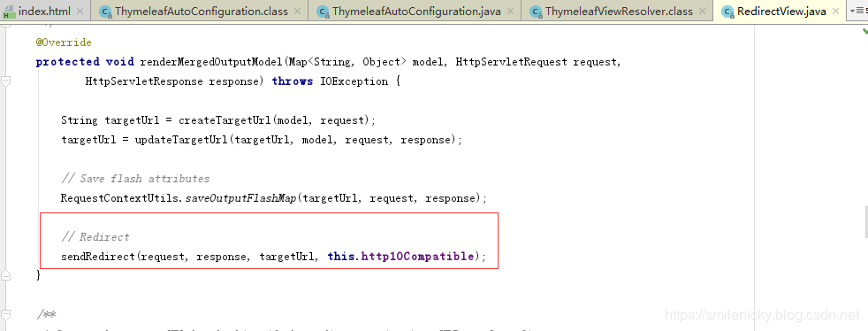Toggle the fold marker beside the Javadoc start
868x331 pixels.
click(6, 314)
